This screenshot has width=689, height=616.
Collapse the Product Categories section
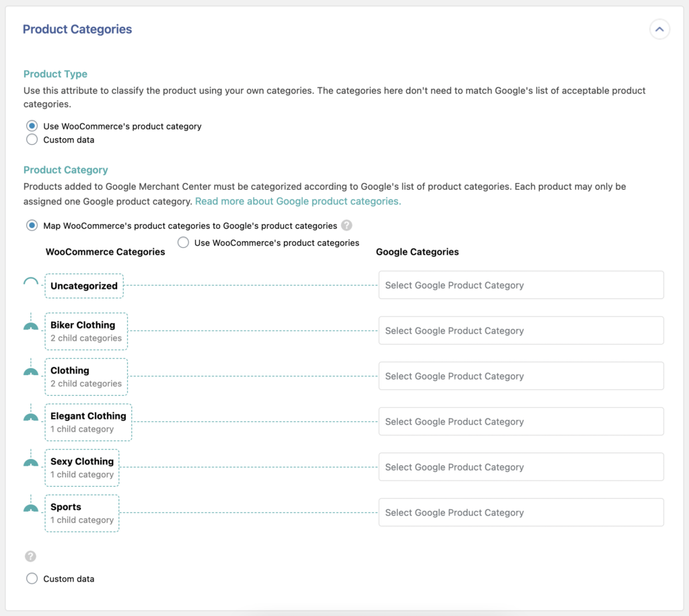(x=659, y=29)
